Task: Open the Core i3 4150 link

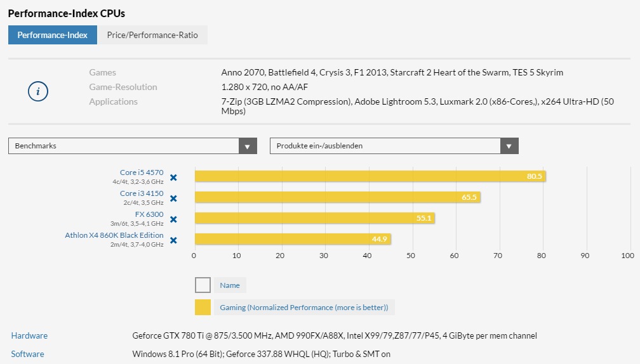Action: click(x=142, y=193)
